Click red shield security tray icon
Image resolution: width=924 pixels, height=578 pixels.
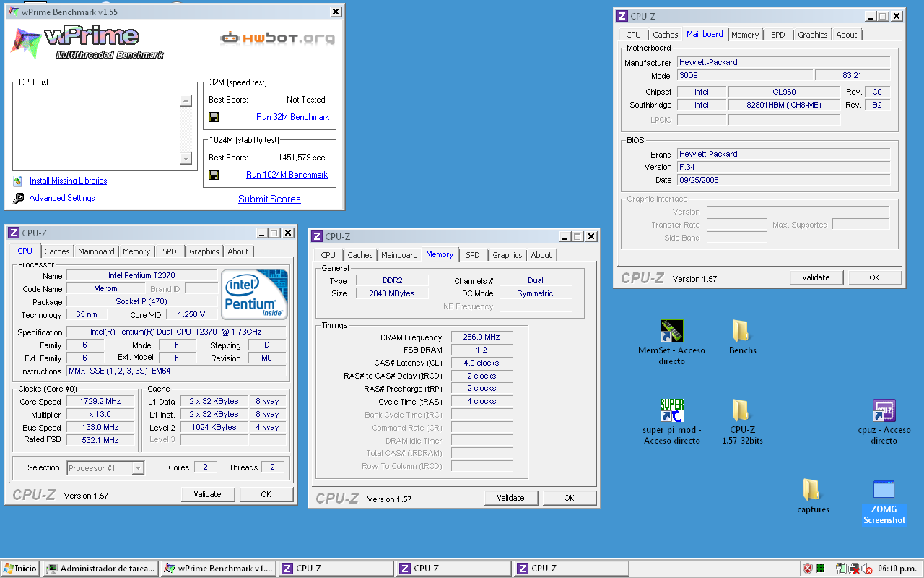[x=808, y=569]
